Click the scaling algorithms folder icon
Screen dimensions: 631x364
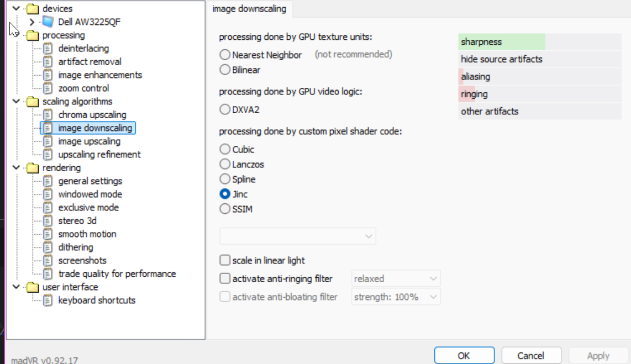(x=33, y=102)
